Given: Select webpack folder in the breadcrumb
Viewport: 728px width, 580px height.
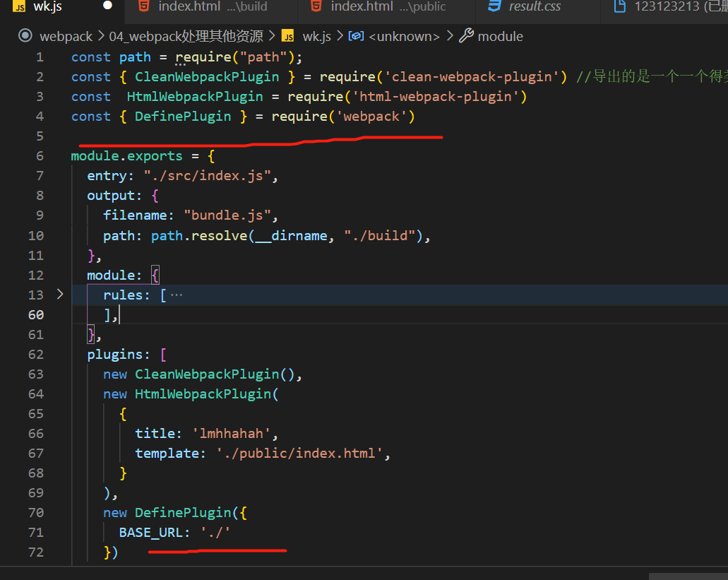Looking at the screenshot, I should click(x=66, y=36).
